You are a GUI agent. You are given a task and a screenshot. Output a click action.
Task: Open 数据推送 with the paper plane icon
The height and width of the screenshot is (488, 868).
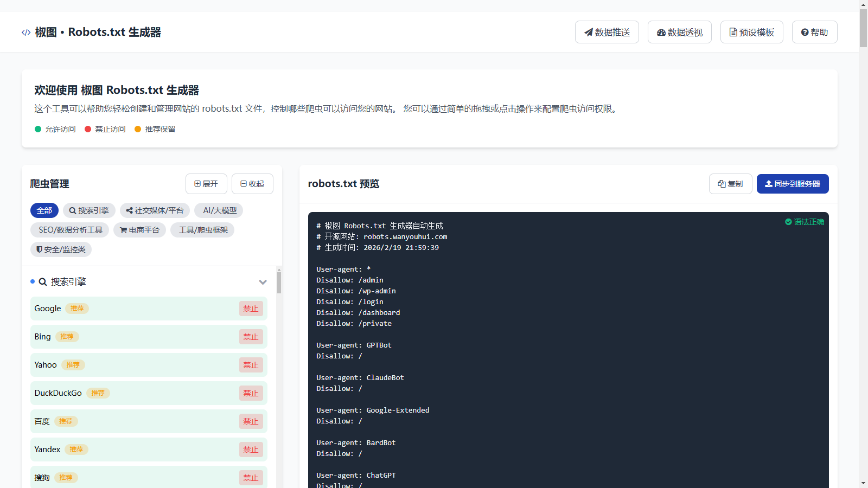coord(607,33)
